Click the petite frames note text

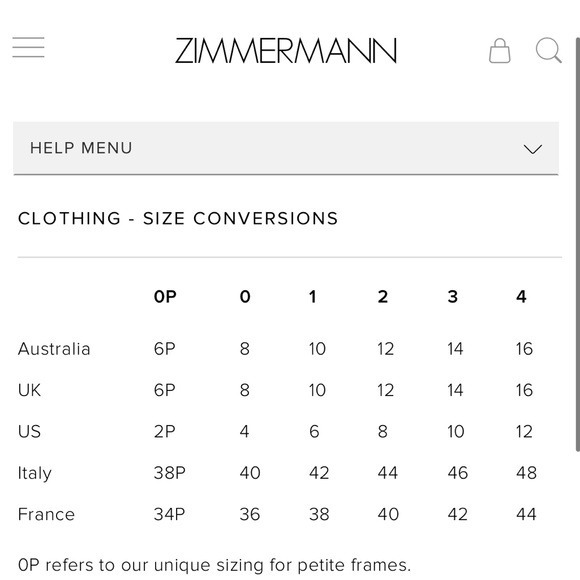pos(215,565)
